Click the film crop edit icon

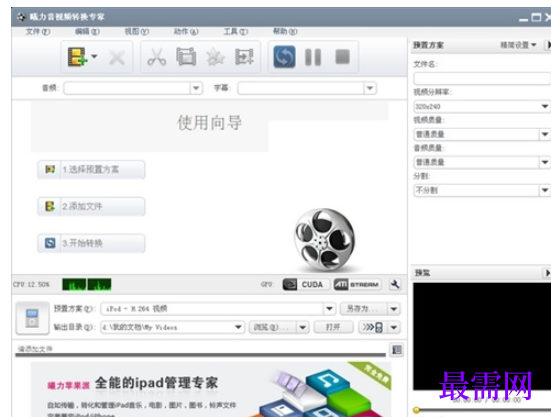186,57
